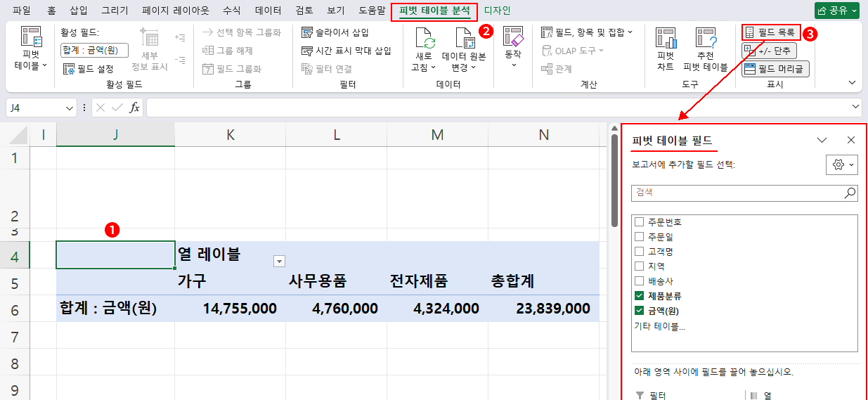Open 필드, 항목 및 집합 menu
Image resolution: width=868 pixels, height=400 pixels.
coord(587,32)
